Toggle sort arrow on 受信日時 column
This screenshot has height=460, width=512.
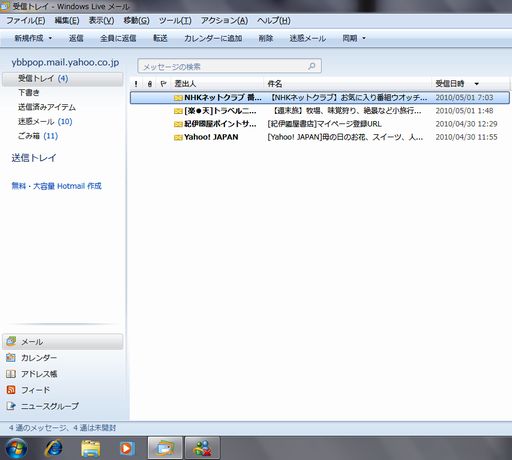[477, 84]
